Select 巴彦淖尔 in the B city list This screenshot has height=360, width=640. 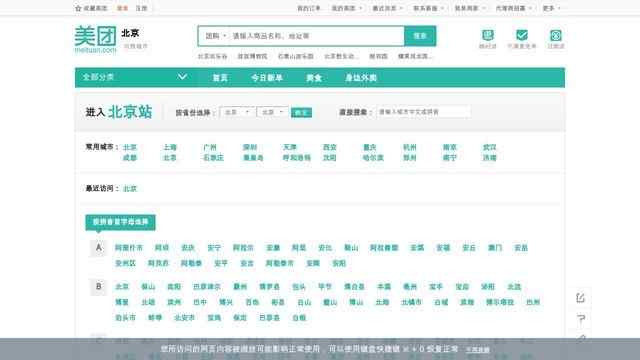point(207,287)
